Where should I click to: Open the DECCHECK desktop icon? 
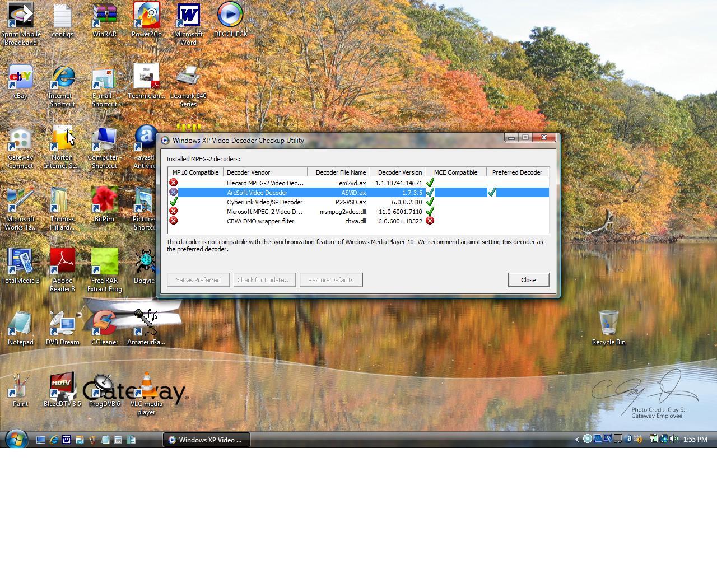230,17
